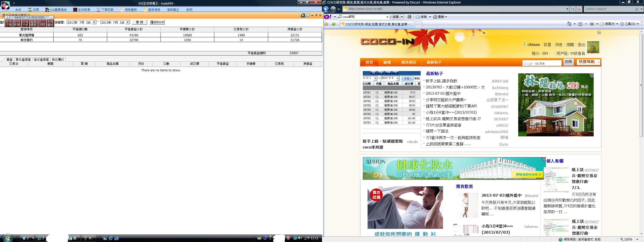Open the 全球報價 menu
This screenshot has height=242, width=644.
[x=82, y=10]
